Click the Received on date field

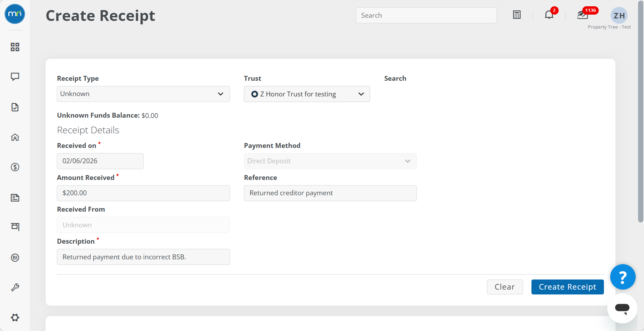(100, 161)
